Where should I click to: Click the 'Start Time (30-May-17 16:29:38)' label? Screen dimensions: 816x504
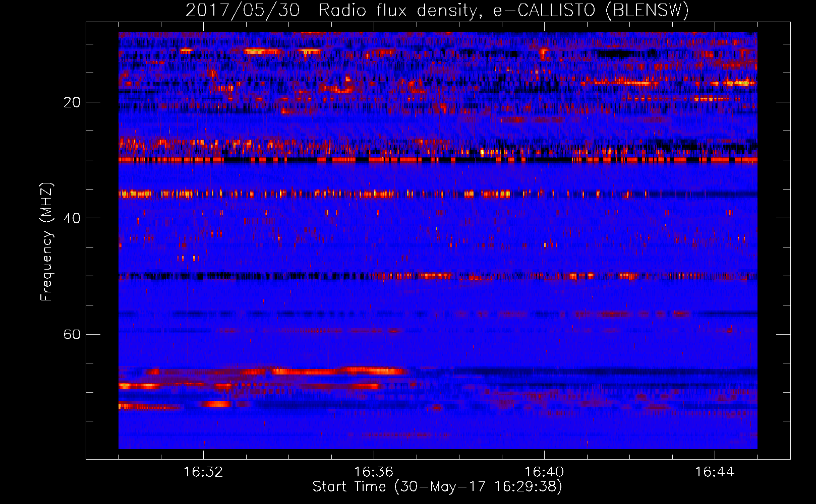tap(437, 487)
